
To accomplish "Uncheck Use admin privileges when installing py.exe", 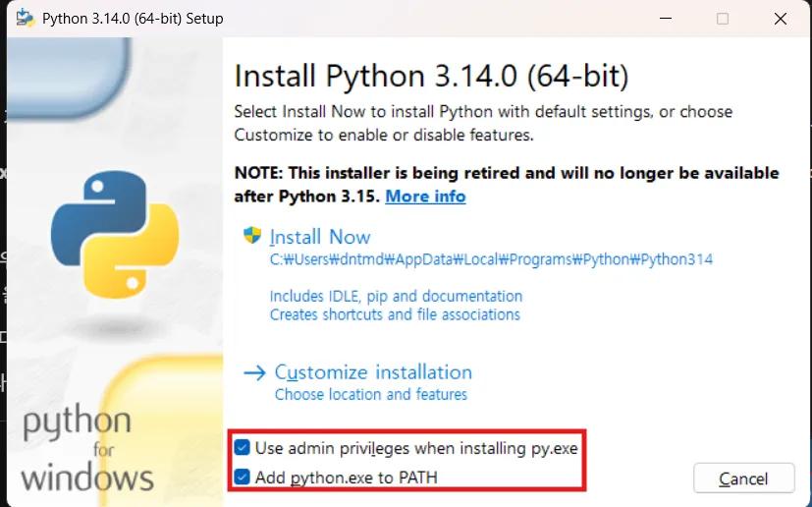I will (243, 448).
